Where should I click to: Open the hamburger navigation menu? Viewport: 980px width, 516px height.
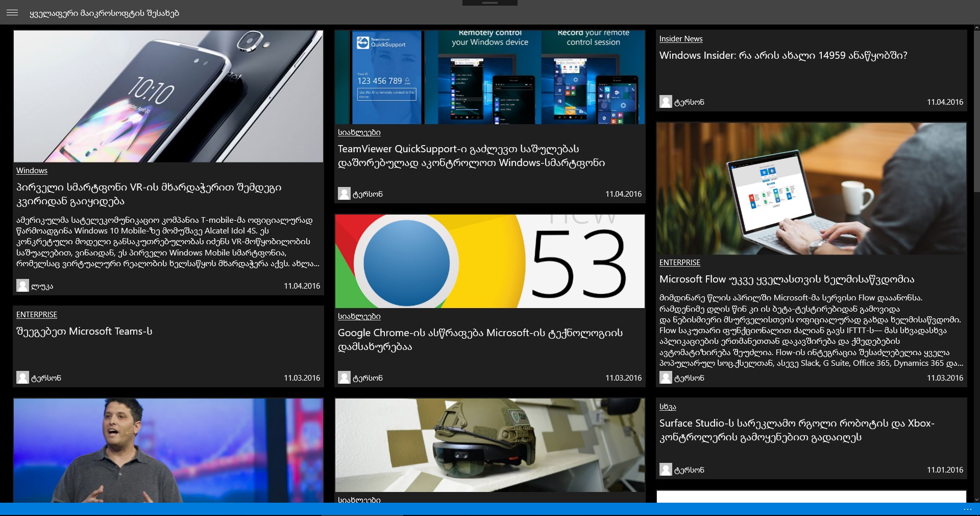(12, 13)
